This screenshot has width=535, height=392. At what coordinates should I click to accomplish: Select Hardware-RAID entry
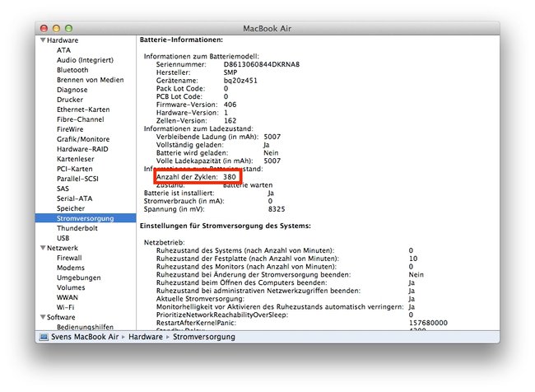tap(82, 149)
